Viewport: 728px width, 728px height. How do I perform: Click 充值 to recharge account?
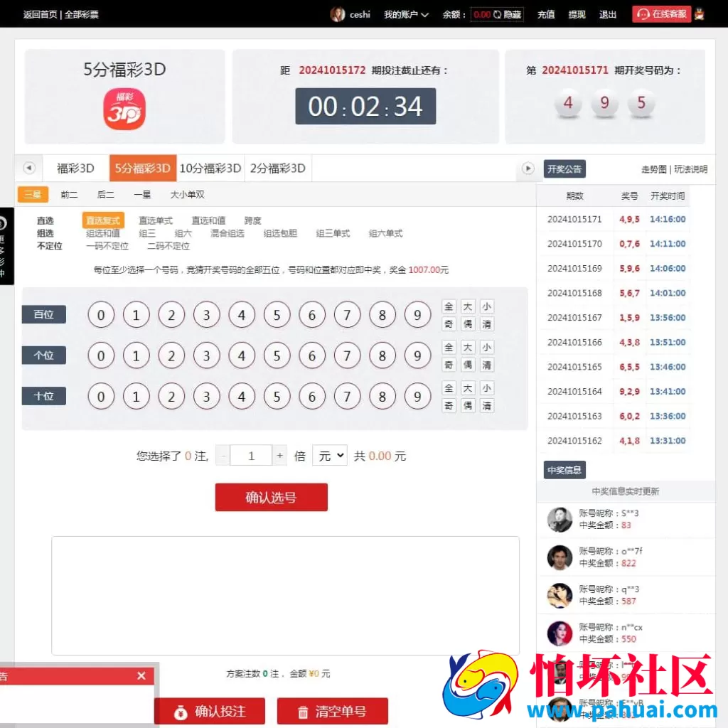tap(545, 14)
